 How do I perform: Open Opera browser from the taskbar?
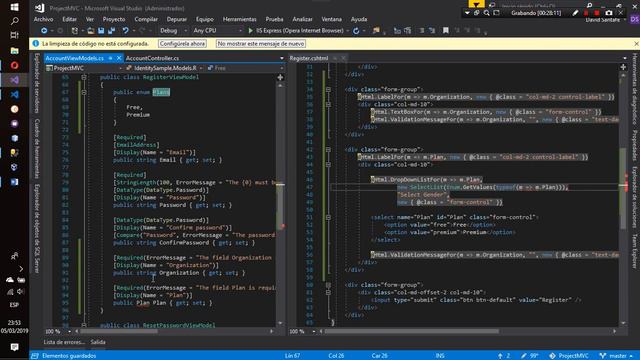pyautogui.click(x=14, y=65)
